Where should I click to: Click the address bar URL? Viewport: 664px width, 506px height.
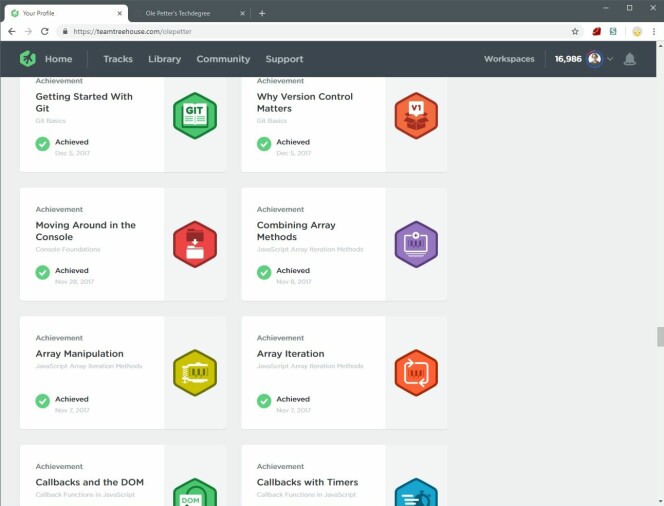pyautogui.click(x=132, y=31)
